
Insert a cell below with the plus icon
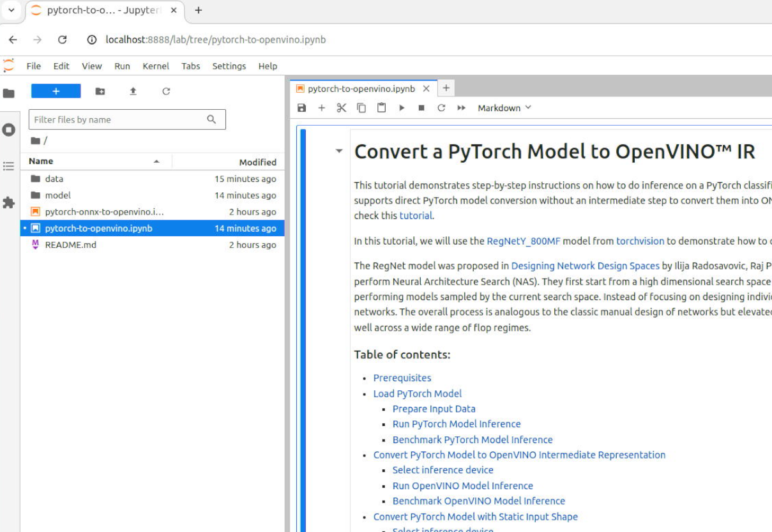click(x=322, y=108)
